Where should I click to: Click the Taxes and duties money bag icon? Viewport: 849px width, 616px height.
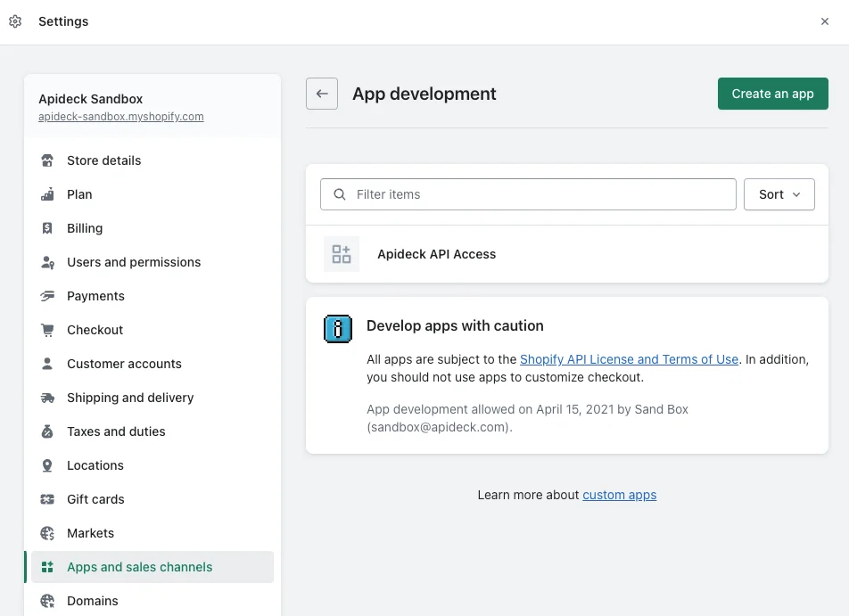(x=47, y=432)
